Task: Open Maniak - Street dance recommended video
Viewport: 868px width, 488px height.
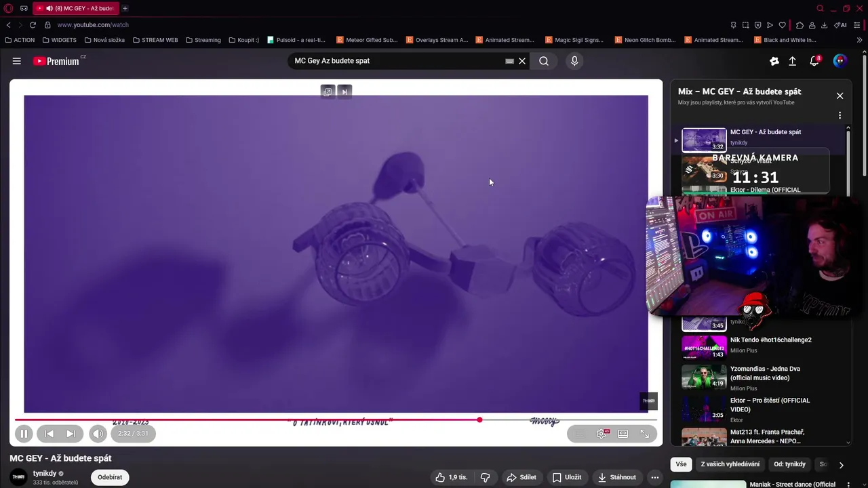Action: click(792, 484)
